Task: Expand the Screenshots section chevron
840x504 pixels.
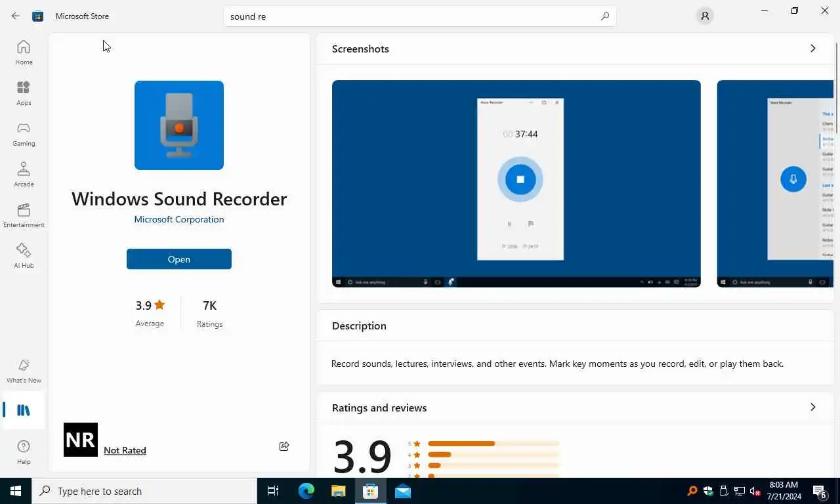Action: [x=812, y=49]
